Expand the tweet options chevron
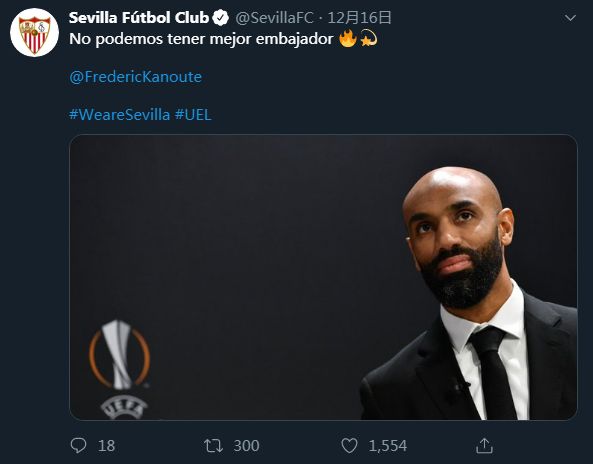This screenshot has height=464, width=593. point(570,18)
